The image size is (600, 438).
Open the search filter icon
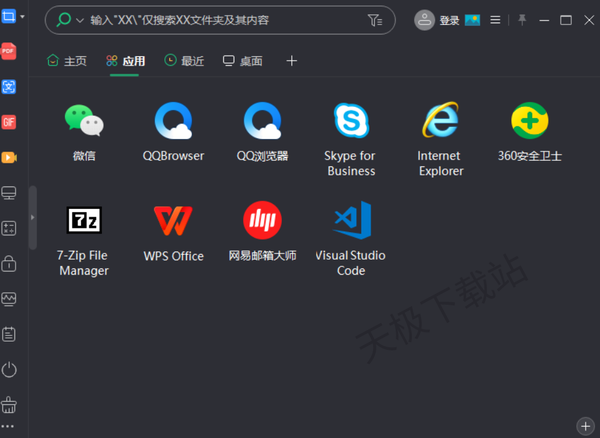coord(375,20)
